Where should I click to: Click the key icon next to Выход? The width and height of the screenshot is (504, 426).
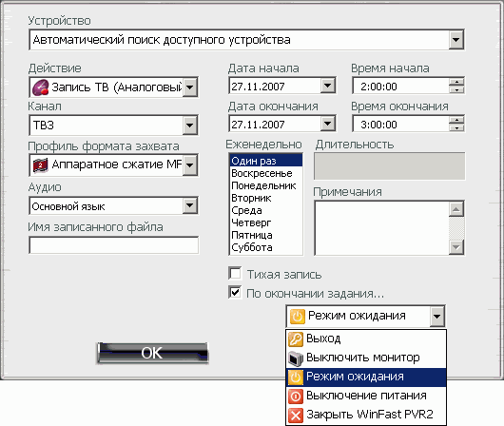coord(296,339)
